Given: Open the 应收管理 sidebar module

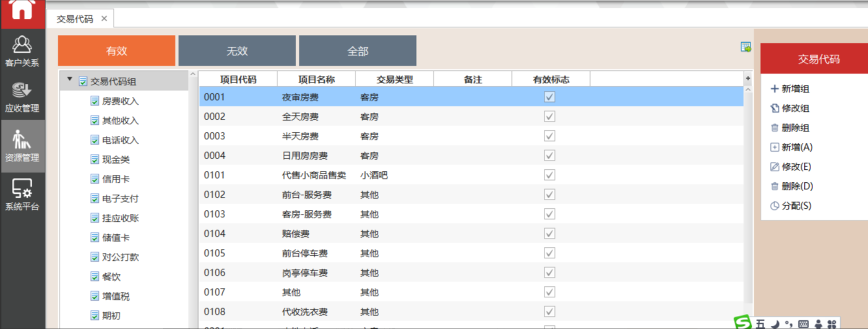Looking at the screenshot, I should click(x=22, y=97).
